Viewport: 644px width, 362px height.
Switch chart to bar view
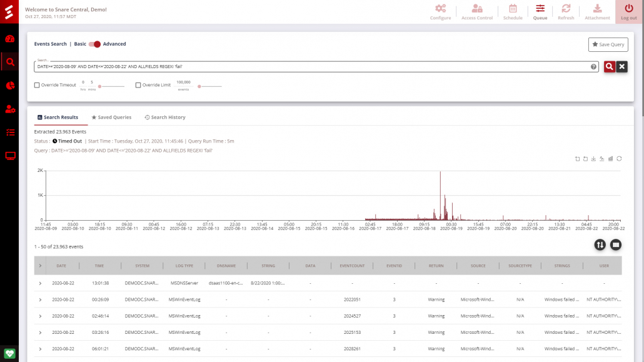pos(610,159)
